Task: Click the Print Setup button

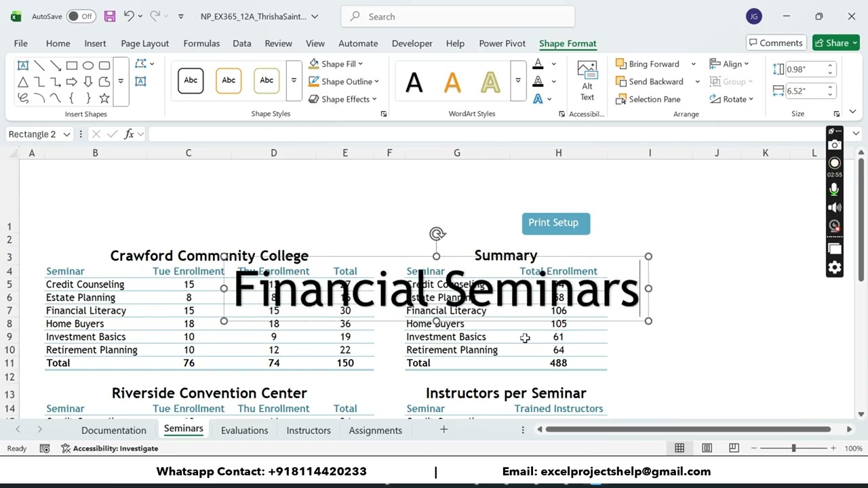Action: (x=556, y=224)
